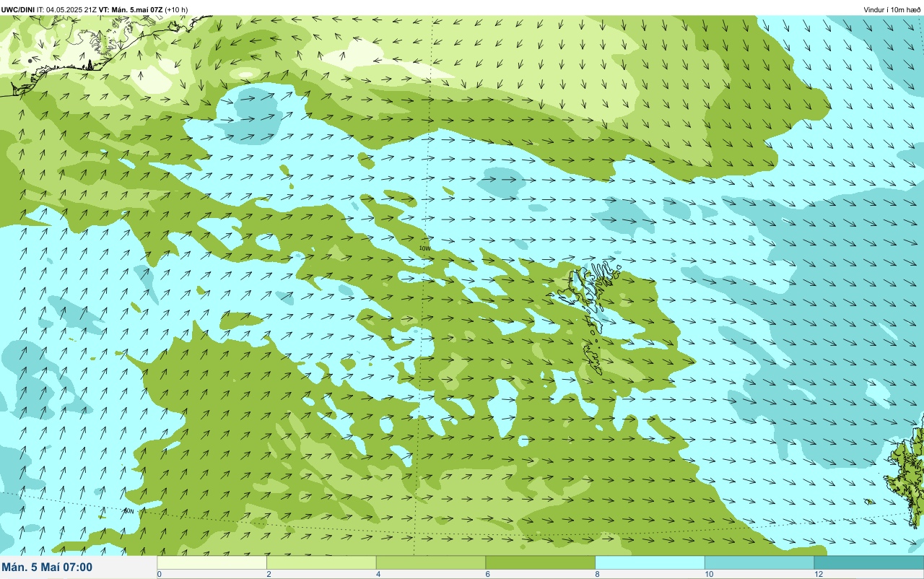Click the 10–12 m/s legend swatch

[x=759, y=562]
